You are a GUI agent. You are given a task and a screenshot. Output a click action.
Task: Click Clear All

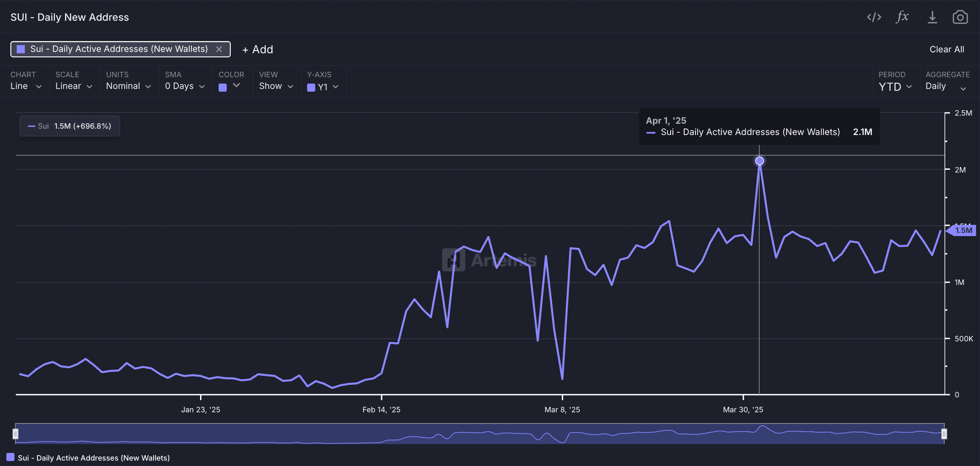click(x=947, y=49)
